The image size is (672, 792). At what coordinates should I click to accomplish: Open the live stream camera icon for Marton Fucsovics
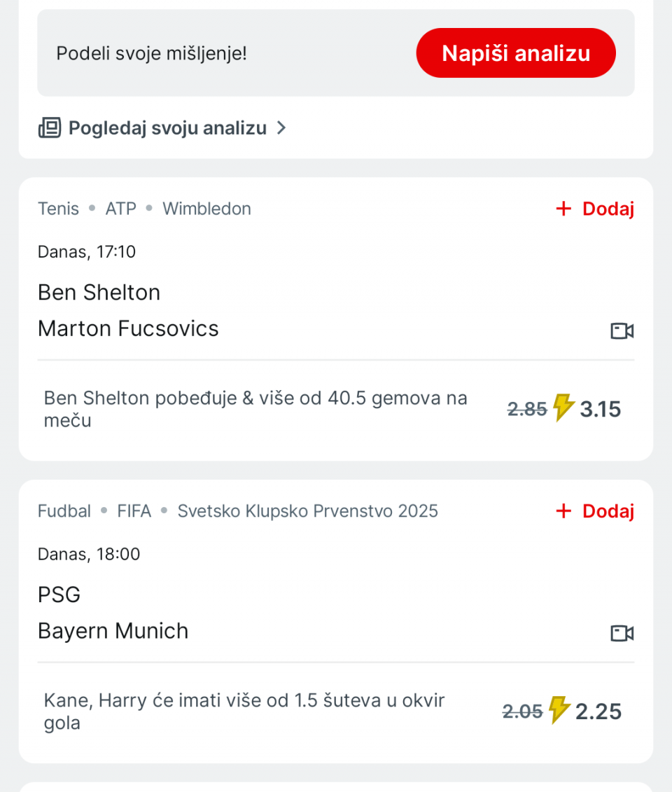pyautogui.click(x=622, y=331)
